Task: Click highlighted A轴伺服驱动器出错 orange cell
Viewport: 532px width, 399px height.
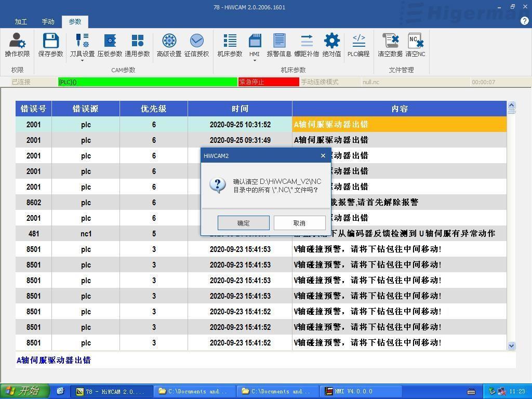Action: (x=400, y=125)
